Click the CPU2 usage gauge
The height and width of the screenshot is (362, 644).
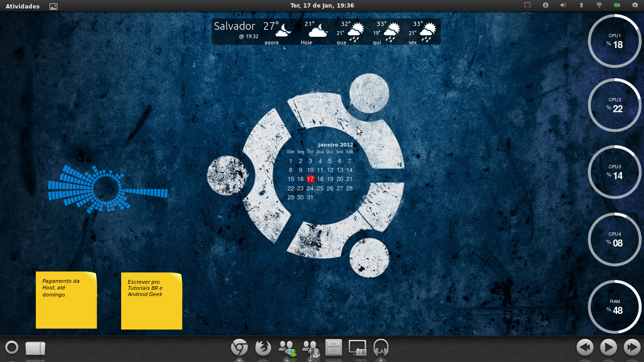614,105
